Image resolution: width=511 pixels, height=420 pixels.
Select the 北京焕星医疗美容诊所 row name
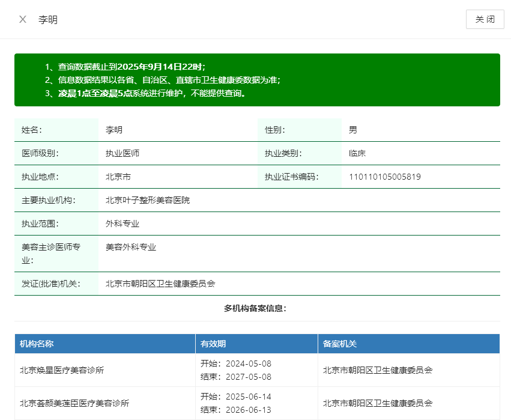pyautogui.click(x=62, y=370)
